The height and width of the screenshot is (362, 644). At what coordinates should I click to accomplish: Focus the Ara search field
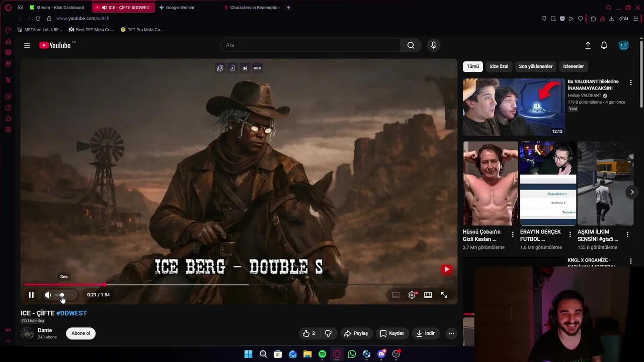(310, 45)
